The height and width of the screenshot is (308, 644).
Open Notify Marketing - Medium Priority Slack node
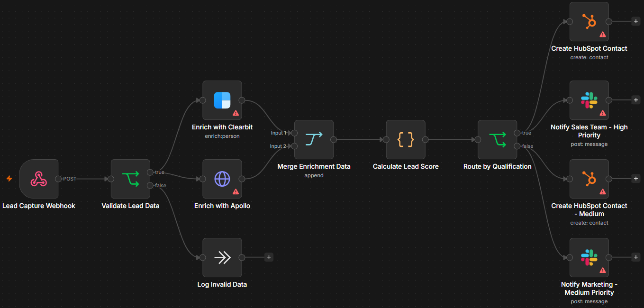coord(590,258)
